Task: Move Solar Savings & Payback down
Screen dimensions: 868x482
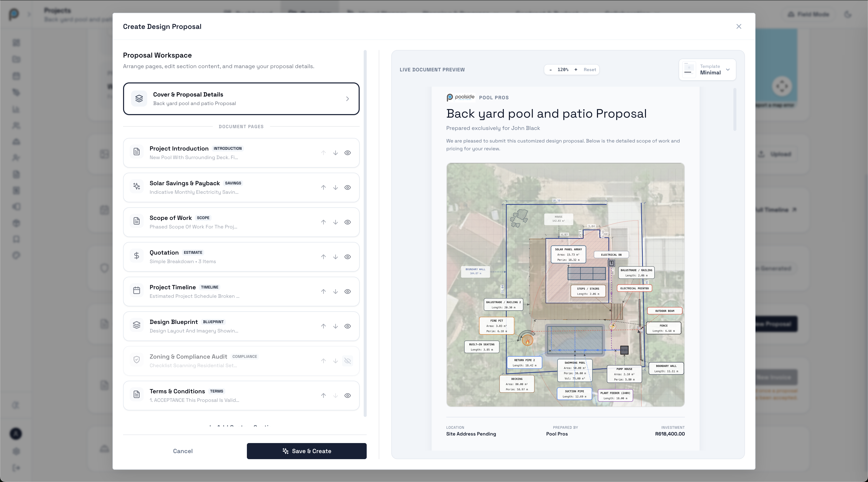Action: point(335,187)
